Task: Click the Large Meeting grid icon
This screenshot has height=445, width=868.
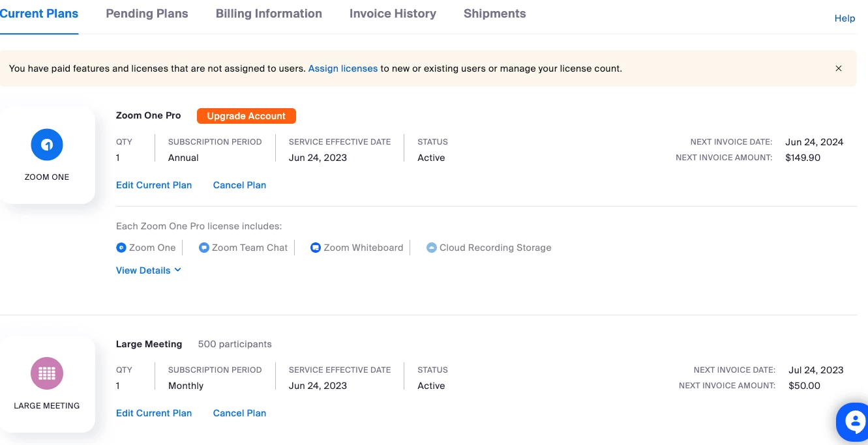Action: coord(47,373)
